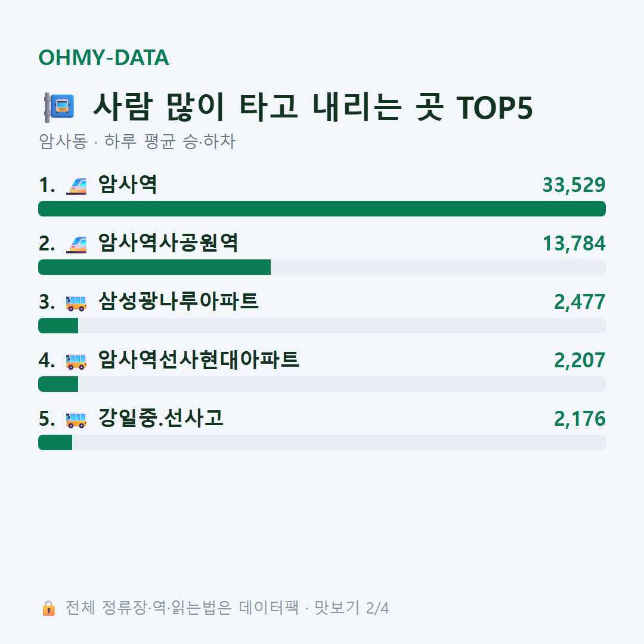This screenshot has height=644, width=644.
Task: Select the 삼성광나루아파트 stop name
Action: click(x=178, y=301)
